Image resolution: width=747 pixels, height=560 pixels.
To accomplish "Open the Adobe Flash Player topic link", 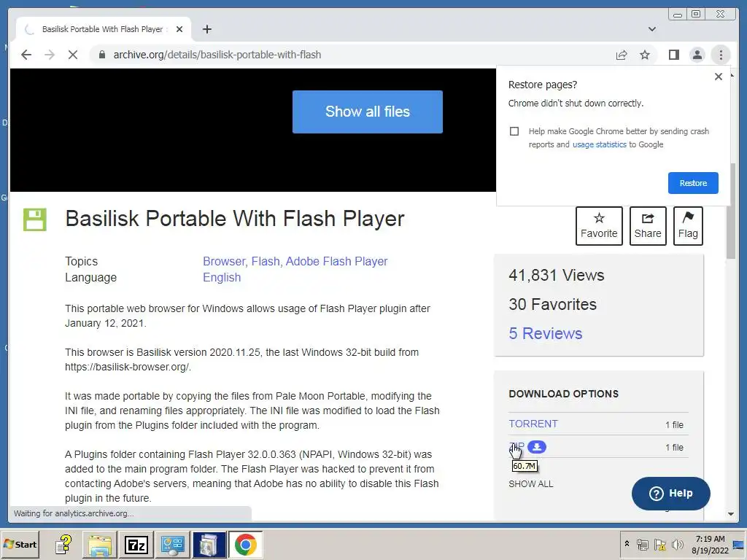I will (336, 262).
